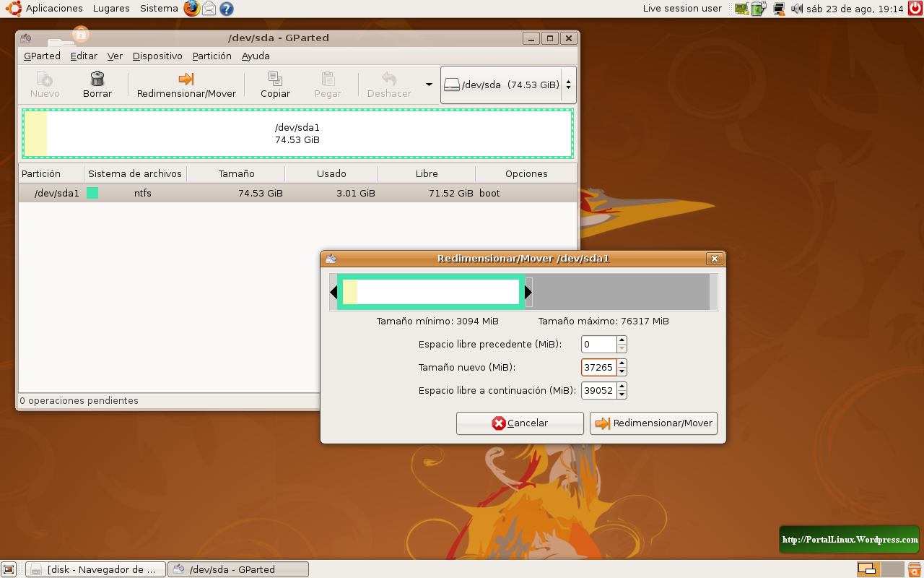Screen dimensions: 924x578
Task: Click the Cancelar button
Action: [x=520, y=423]
